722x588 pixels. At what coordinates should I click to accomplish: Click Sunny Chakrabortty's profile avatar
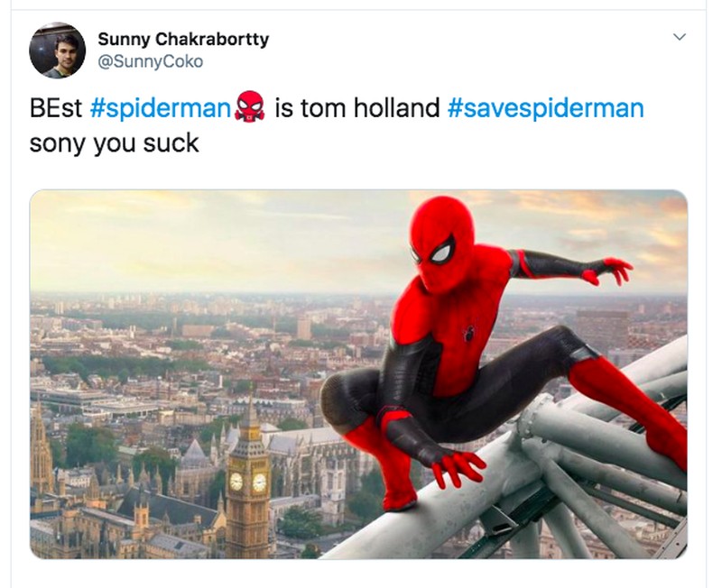(57, 51)
